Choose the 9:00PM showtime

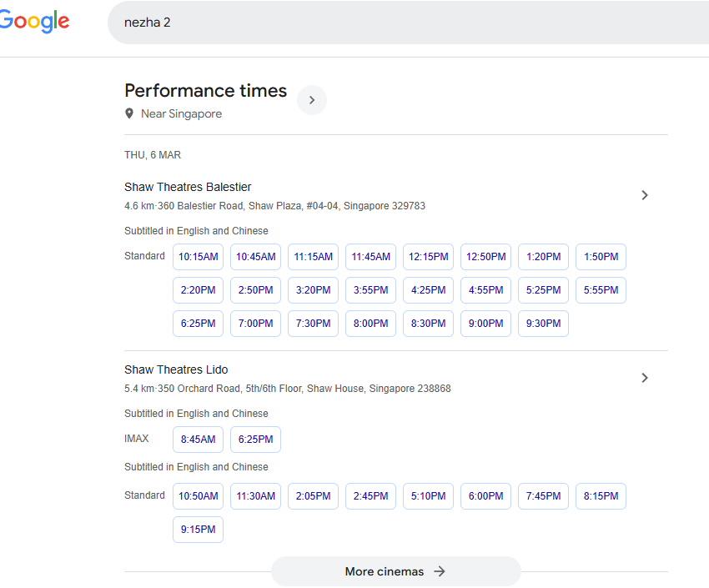pyautogui.click(x=485, y=324)
